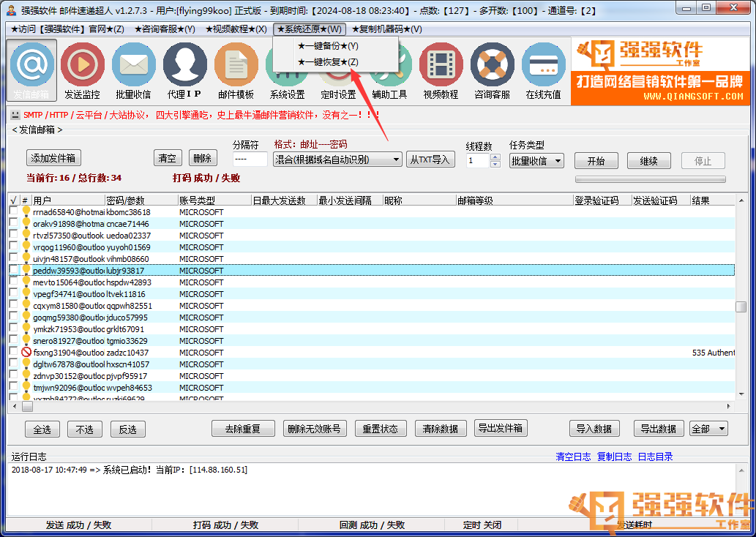Open the 任务类型 批量收信 dropdown
The height and width of the screenshot is (537, 756).
coord(536,160)
